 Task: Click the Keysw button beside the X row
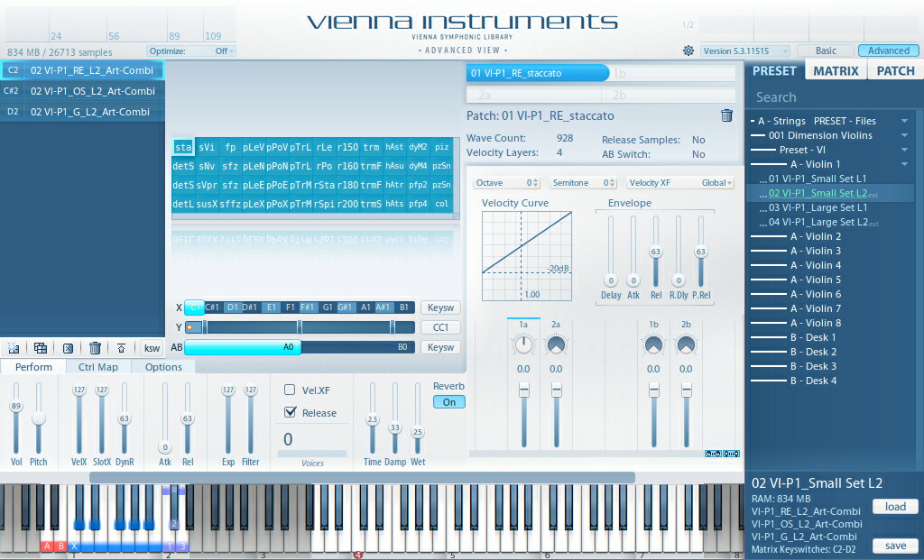coord(440,308)
